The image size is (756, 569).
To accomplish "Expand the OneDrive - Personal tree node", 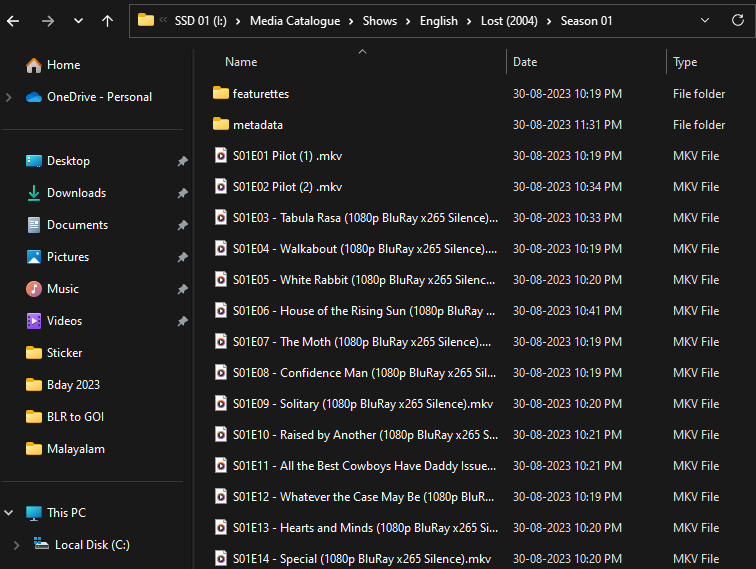I will point(9,97).
